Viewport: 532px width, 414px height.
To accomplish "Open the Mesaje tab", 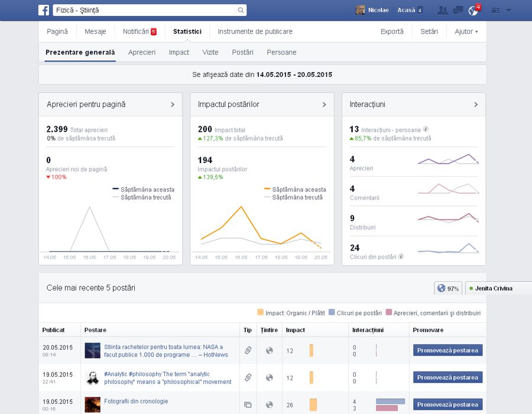I will click(95, 31).
